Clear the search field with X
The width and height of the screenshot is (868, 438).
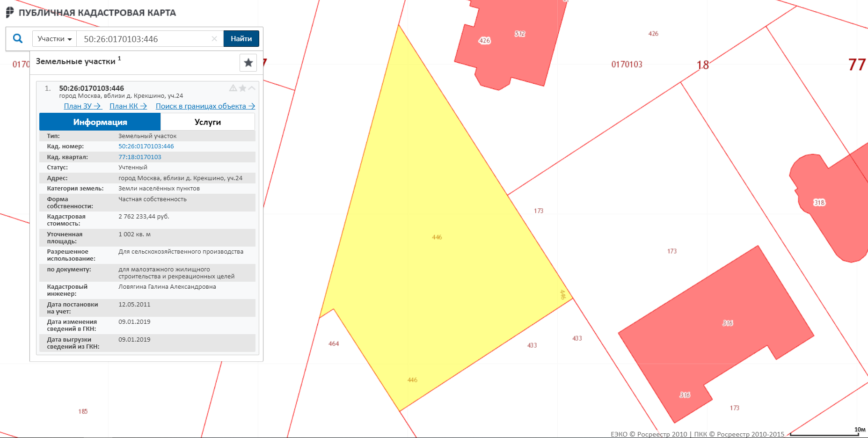(214, 39)
